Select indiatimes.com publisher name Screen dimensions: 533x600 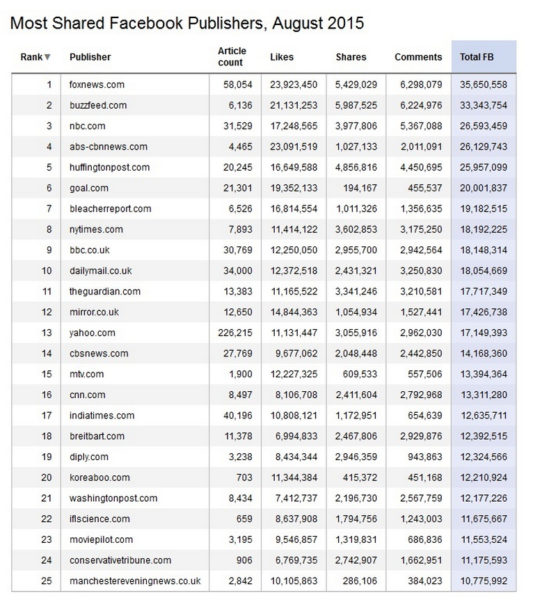tap(102, 415)
